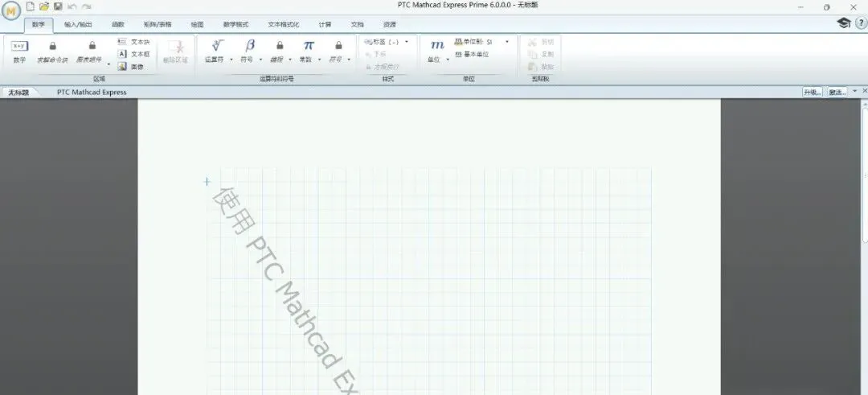This screenshot has height=395, width=868.
Task: Switch to the 计算 ribbon tab
Action: pyautogui.click(x=325, y=25)
